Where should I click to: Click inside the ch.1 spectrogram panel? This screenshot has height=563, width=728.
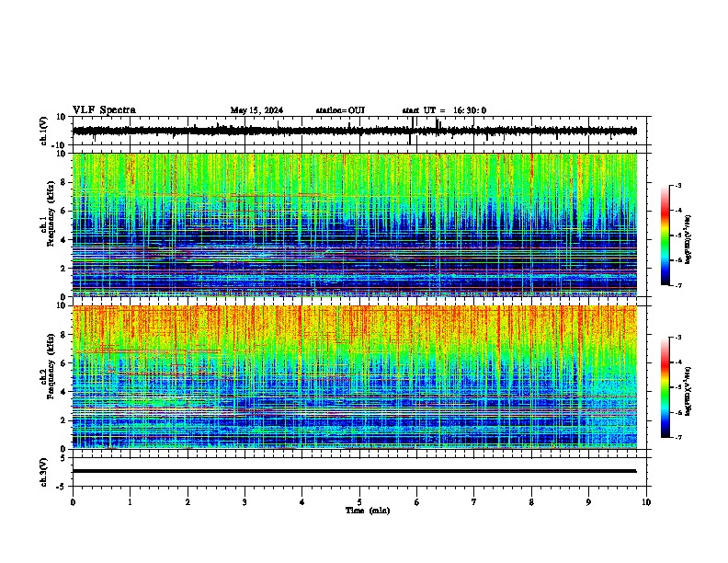point(354,224)
